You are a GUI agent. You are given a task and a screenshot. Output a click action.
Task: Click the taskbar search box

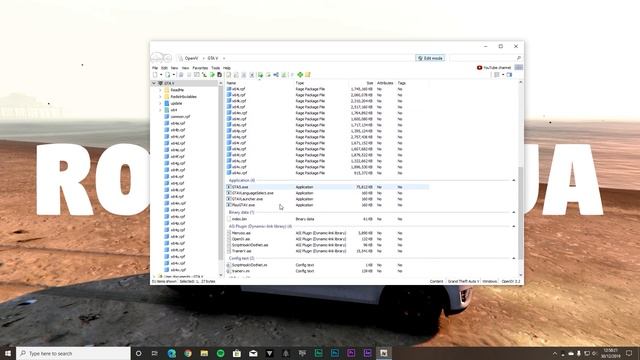73,353
